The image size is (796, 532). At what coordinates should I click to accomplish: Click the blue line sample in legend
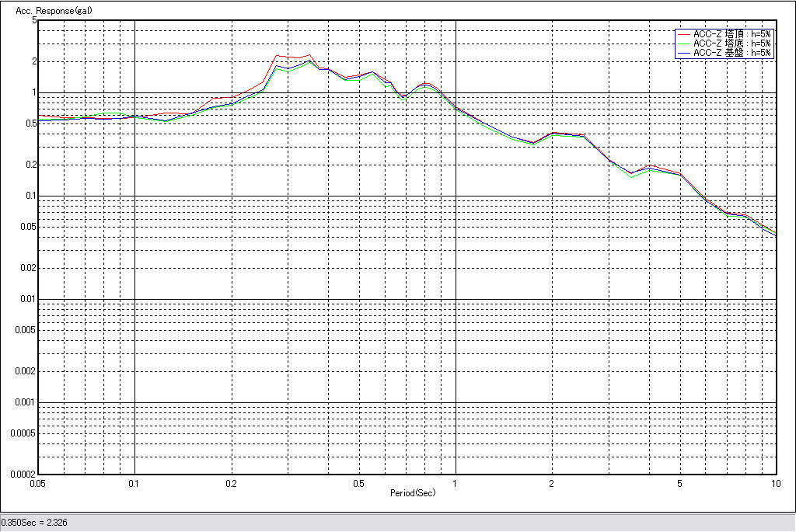(684, 53)
